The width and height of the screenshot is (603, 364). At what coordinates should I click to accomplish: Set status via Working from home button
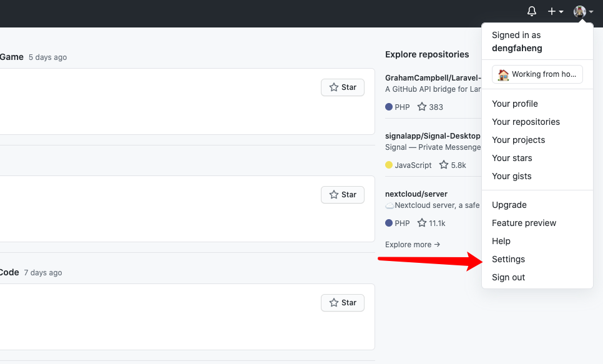[537, 74]
